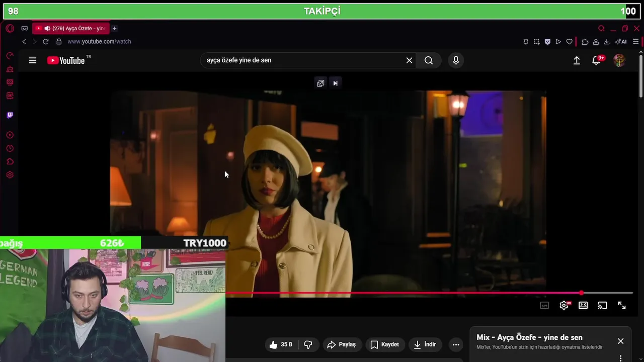Open GX Control speedometer sidebar icon
Viewport: 644px width, 362px height.
(10, 56)
